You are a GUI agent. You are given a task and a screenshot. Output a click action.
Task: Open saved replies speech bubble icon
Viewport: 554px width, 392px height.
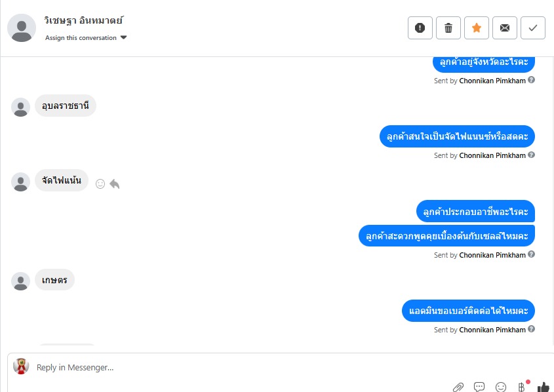pyautogui.click(x=479, y=387)
